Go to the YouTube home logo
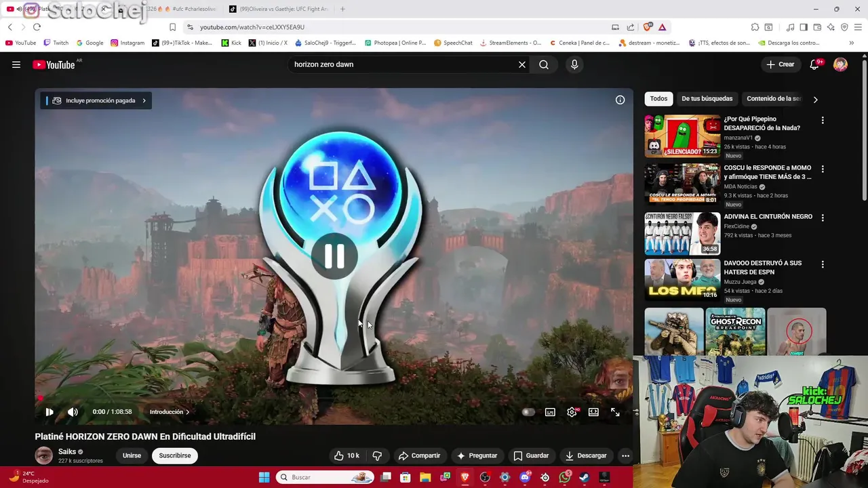The image size is (868, 488). (54, 64)
